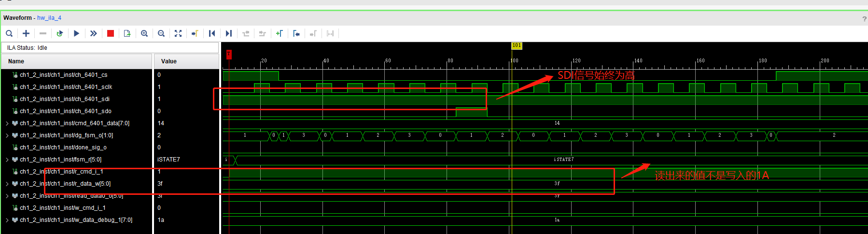This screenshot has height=234, width=868.
Task: Click the value 3f for r_data_w
Action: 160,184
